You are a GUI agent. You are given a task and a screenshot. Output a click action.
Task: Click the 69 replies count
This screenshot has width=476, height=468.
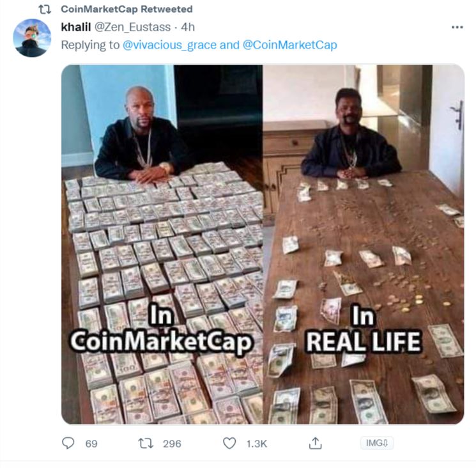pyautogui.click(x=91, y=444)
